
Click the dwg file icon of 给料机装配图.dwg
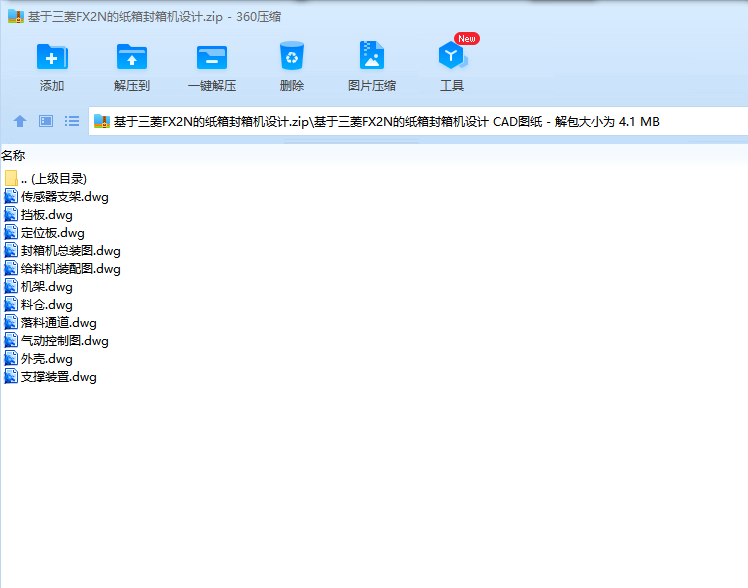pyautogui.click(x=11, y=268)
